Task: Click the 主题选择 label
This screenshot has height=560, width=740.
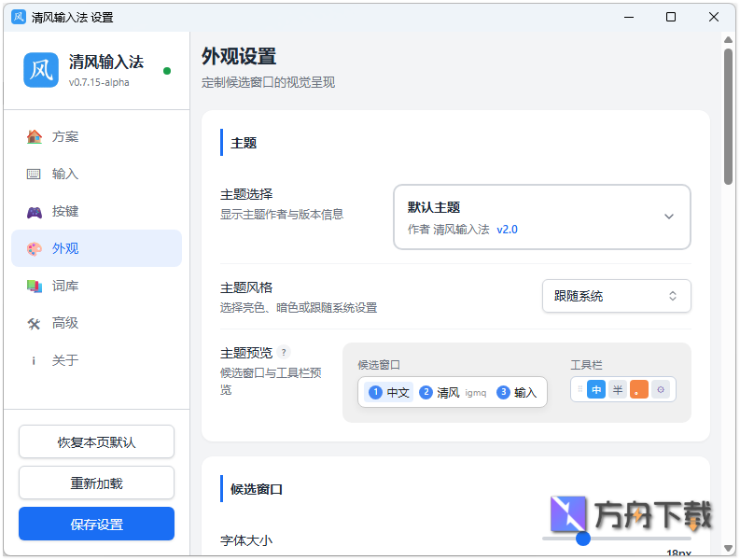Action: click(x=246, y=194)
